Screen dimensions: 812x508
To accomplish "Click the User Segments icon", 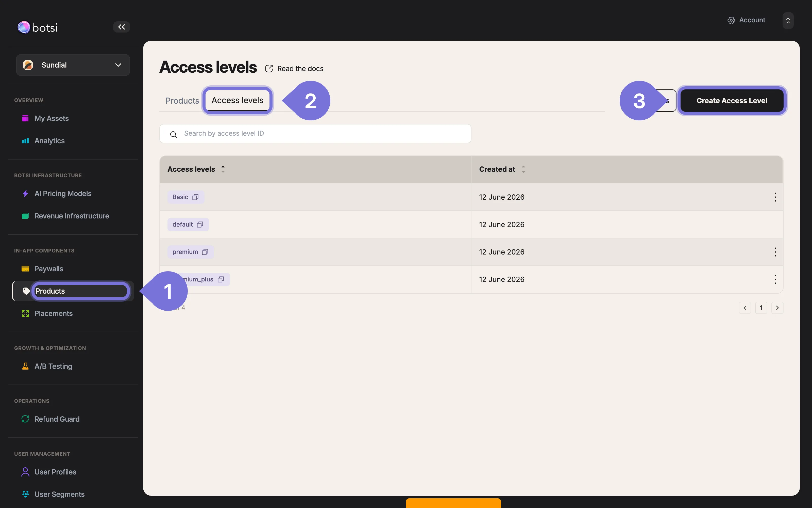I will click(25, 494).
